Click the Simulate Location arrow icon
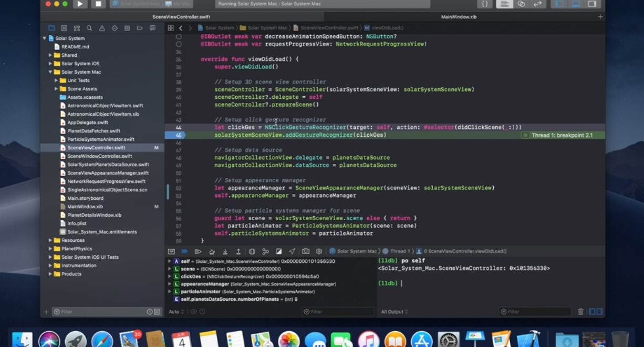Image resolution: width=644 pixels, height=347 pixels. [x=292, y=251]
